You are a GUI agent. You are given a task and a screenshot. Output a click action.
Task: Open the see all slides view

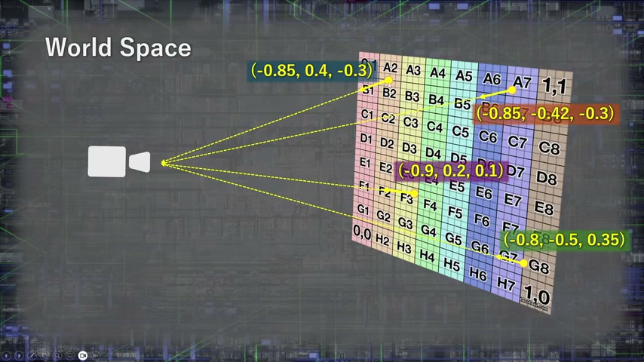tap(44, 355)
